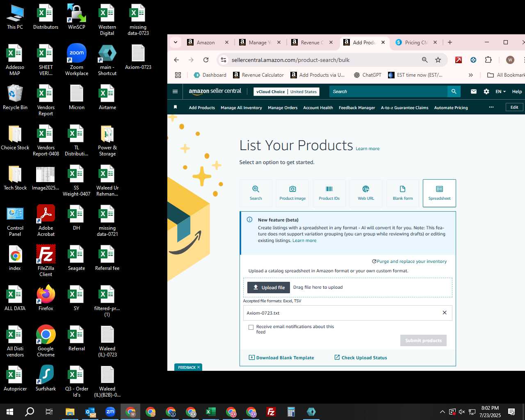Open Account Health menu item
The width and height of the screenshot is (525, 420).
318,107
